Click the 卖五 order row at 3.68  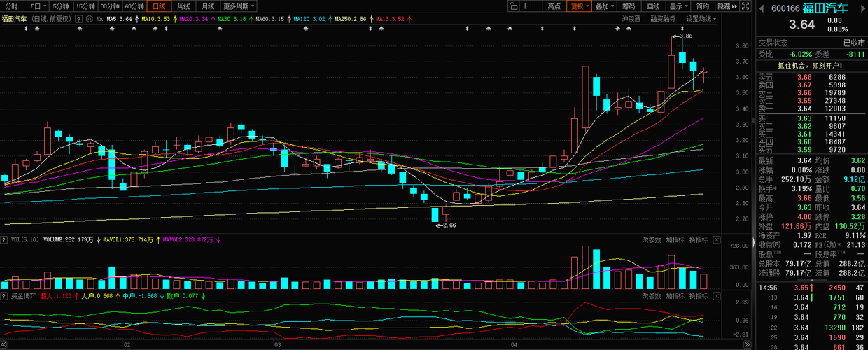point(812,77)
